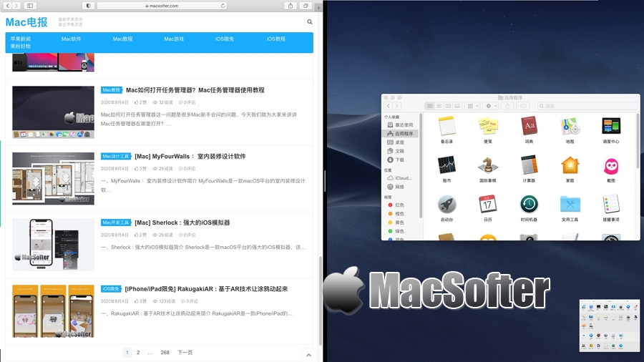Click the MyFourWalls article thumbnail
The height and width of the screenshot is (362, 644).
pos(53,179)
